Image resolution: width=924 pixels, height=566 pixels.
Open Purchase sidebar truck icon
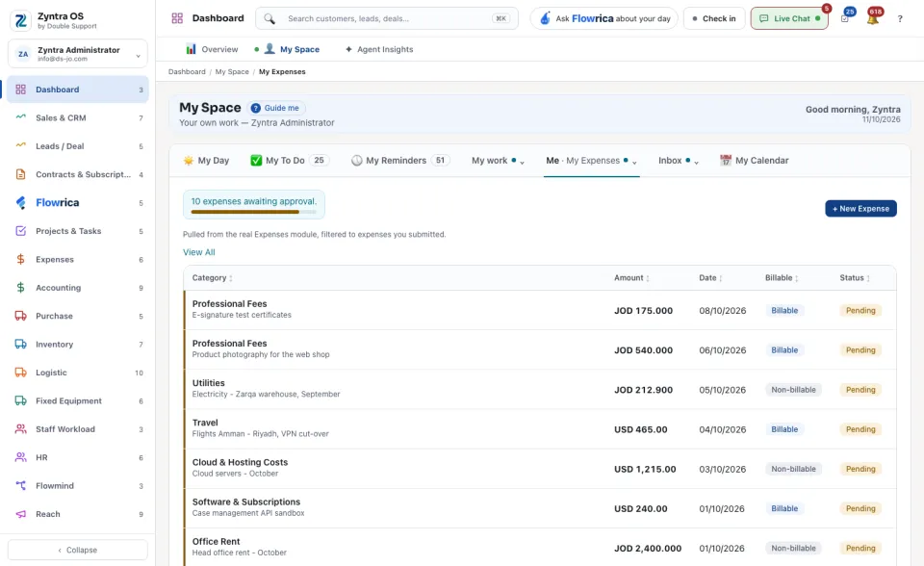coord(20,316)
